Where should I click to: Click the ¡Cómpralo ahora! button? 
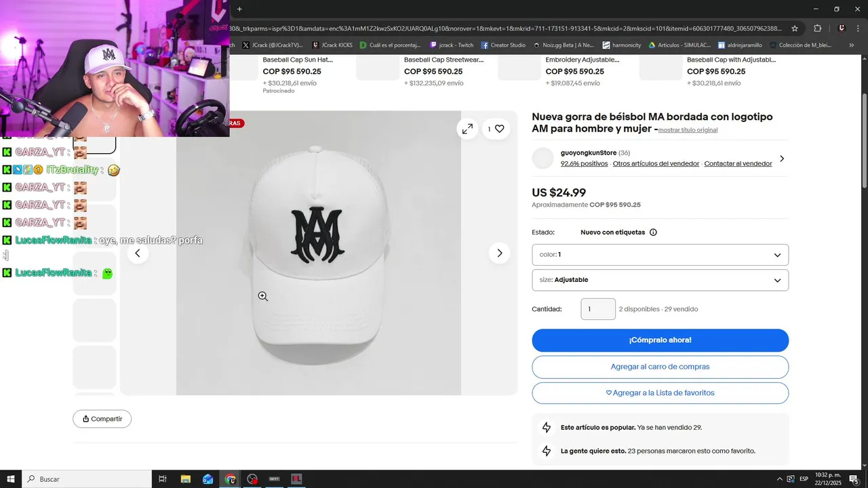click(660, 340)
